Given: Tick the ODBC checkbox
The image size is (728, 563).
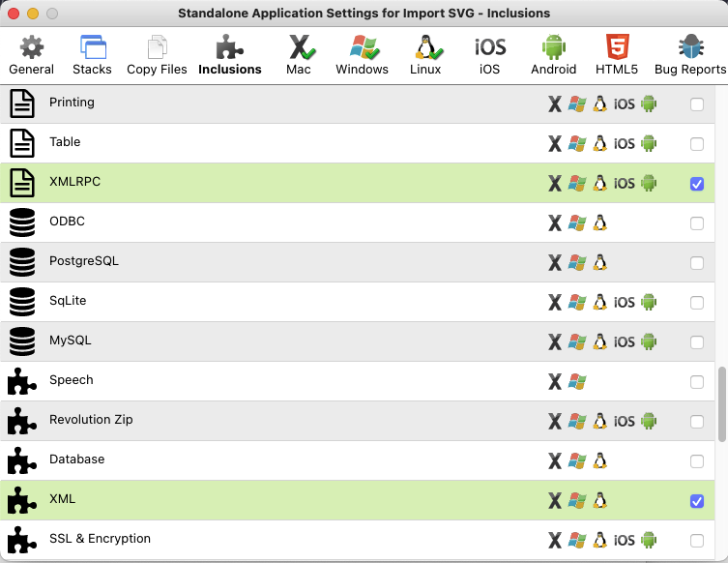Looking at the screenshot, I should (x=697, y=223).
